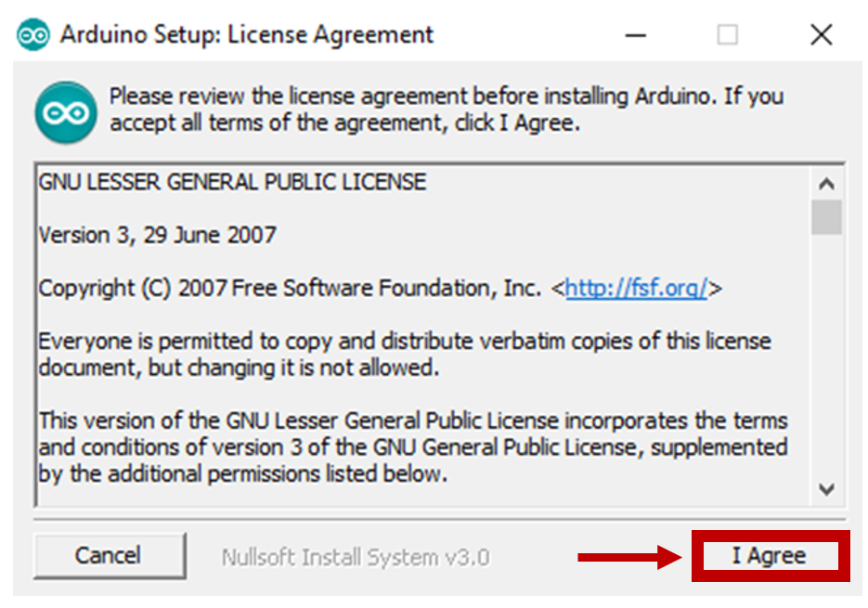The height and width of the screenshot is (608, 868).
Task: Click the "This version of the GNU Lesser" paragraph
Action: (x=412, y=446)
